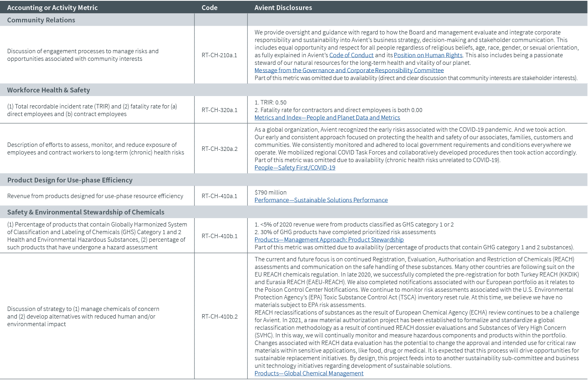Click the chronic health risks metric description cell

click(95, 148)
